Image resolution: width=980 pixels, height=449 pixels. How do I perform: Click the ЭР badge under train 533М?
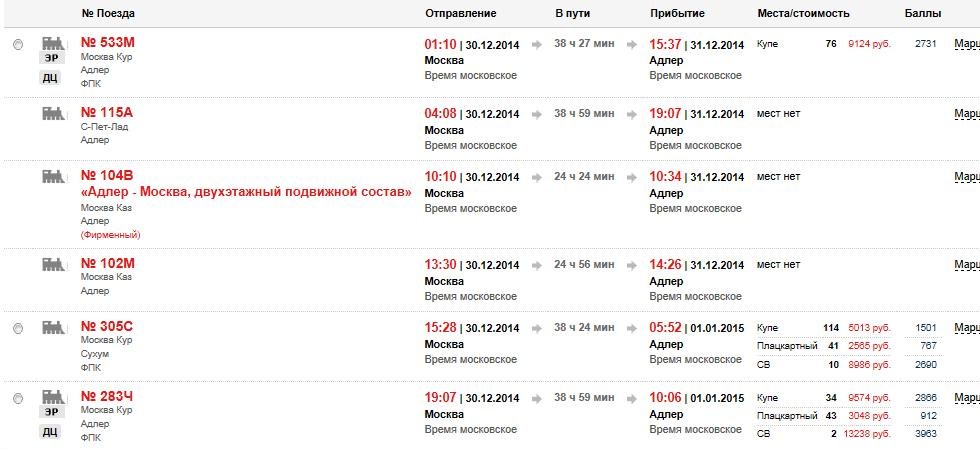pyautogui.click(x=50, y=59)
